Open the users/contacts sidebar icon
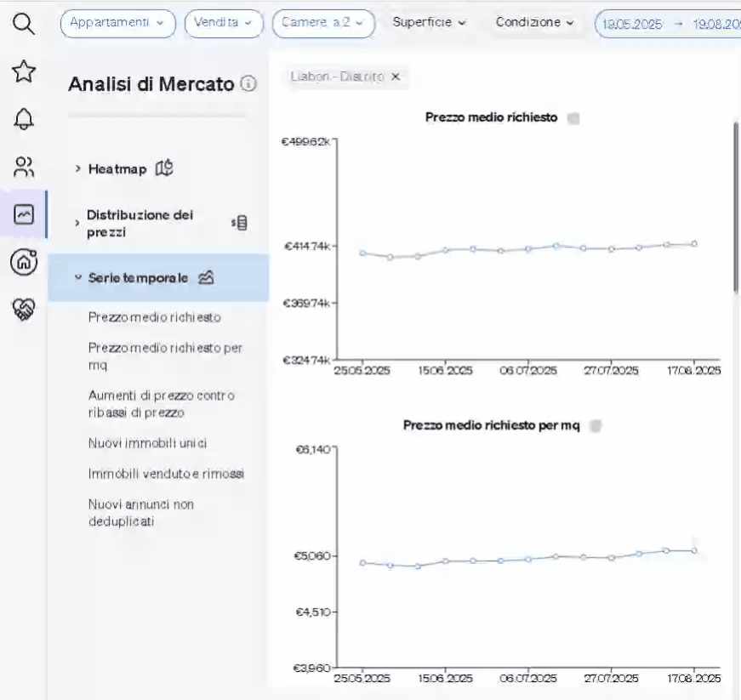Viewport: 741px width, 700px height. point(24,167)
